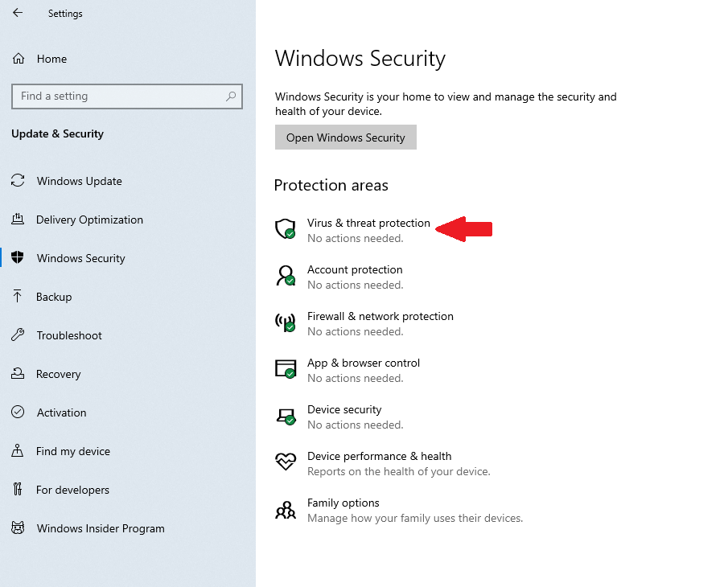Click 'No actions needed.' under Account protection
This screenshot has width=728, height=587.
356,285
